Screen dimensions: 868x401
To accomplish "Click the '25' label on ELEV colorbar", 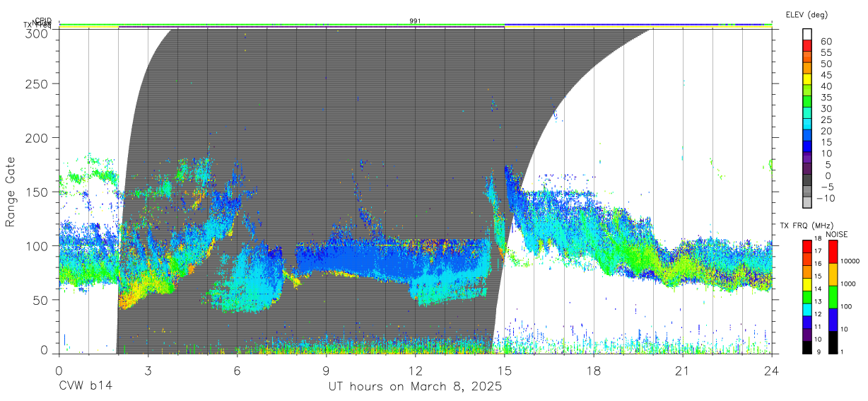I will (826, 120).
